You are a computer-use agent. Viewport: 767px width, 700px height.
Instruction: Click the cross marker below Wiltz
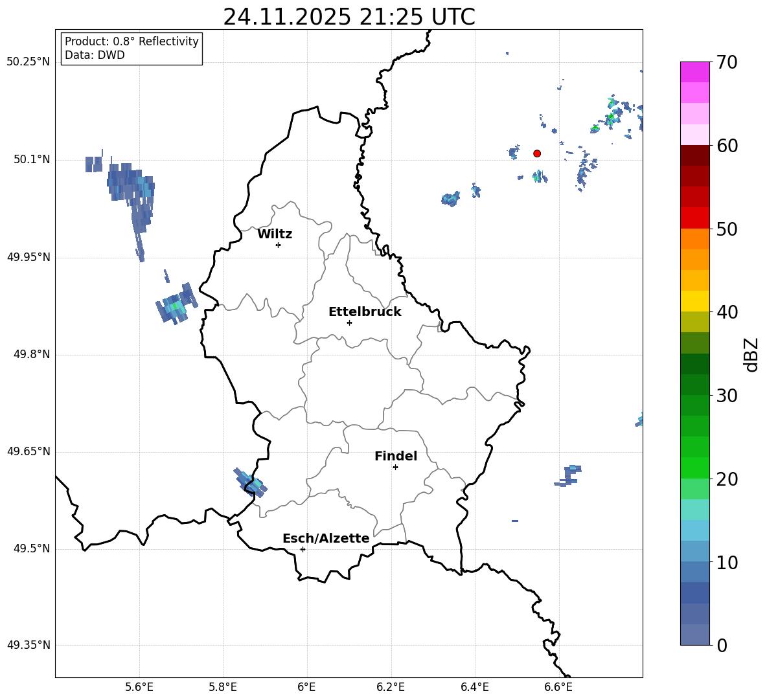click(x=279, y=245)
